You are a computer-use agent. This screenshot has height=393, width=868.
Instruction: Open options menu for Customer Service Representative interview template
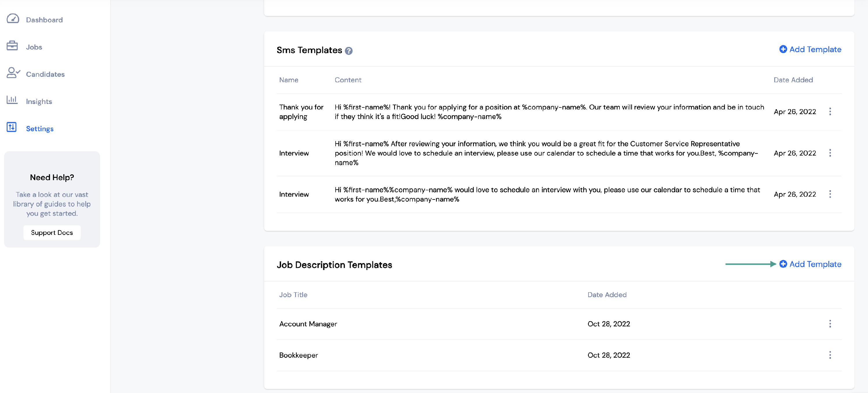click(x=830, y=153)
